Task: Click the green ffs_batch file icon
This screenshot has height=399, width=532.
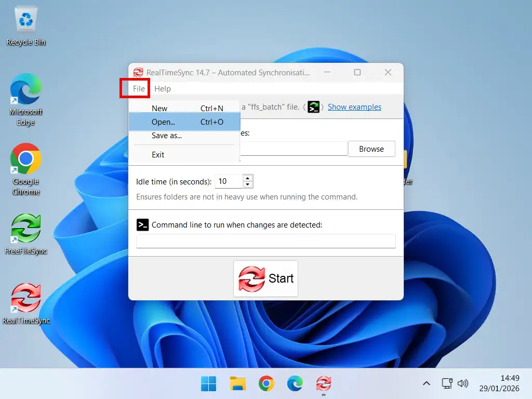Action: click(x=313, y=107)
